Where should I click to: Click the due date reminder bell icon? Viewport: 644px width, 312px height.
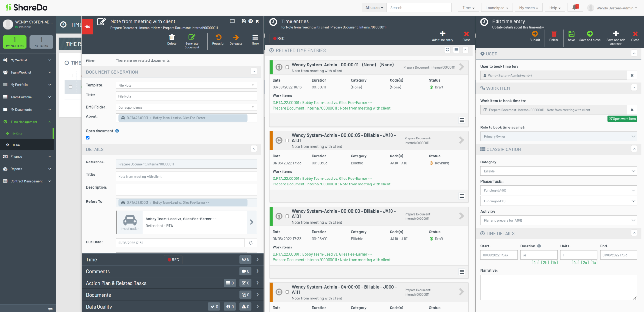251,243
